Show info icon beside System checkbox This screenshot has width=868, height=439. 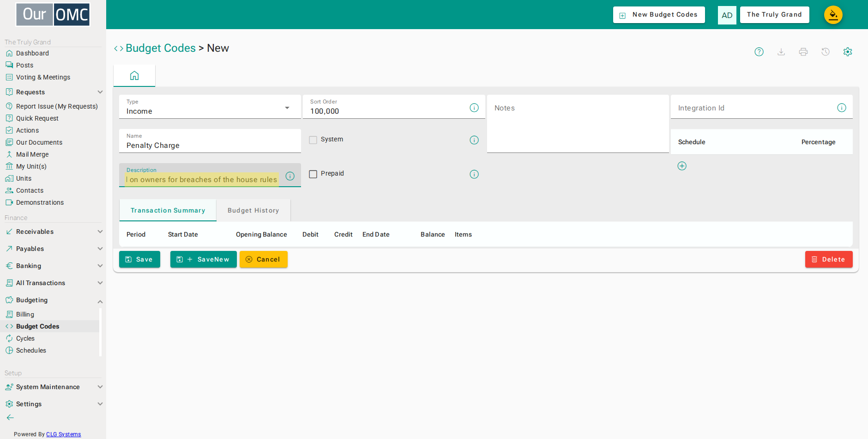(x=474, y=140)
